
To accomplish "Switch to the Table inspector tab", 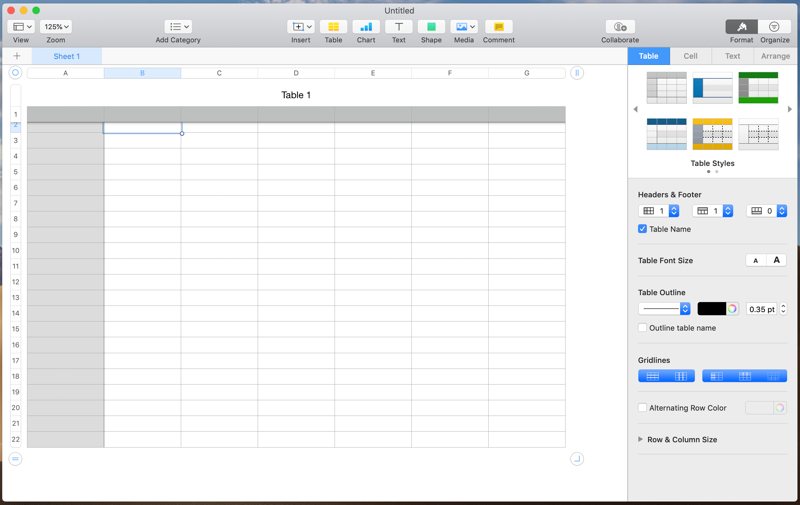I will click(648, 56).
